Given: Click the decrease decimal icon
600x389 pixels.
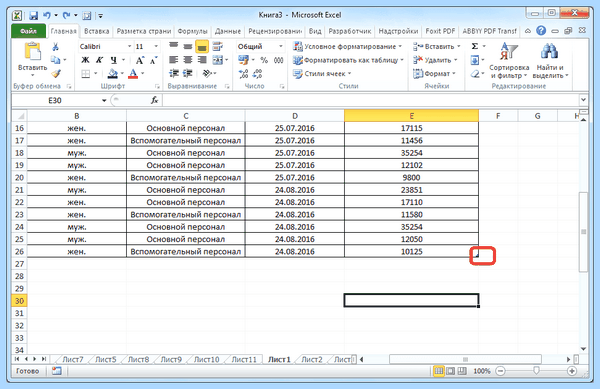Looking at the screenshot, I should point(258,73).
